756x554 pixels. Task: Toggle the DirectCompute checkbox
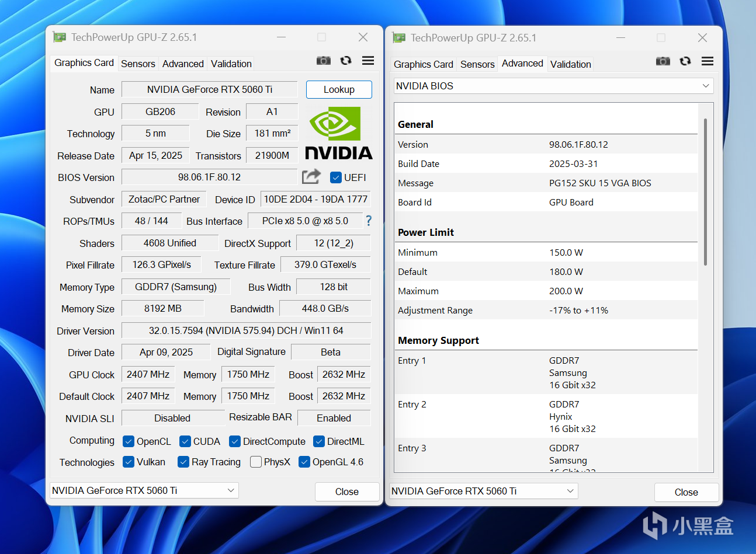[x=235, y=441]
